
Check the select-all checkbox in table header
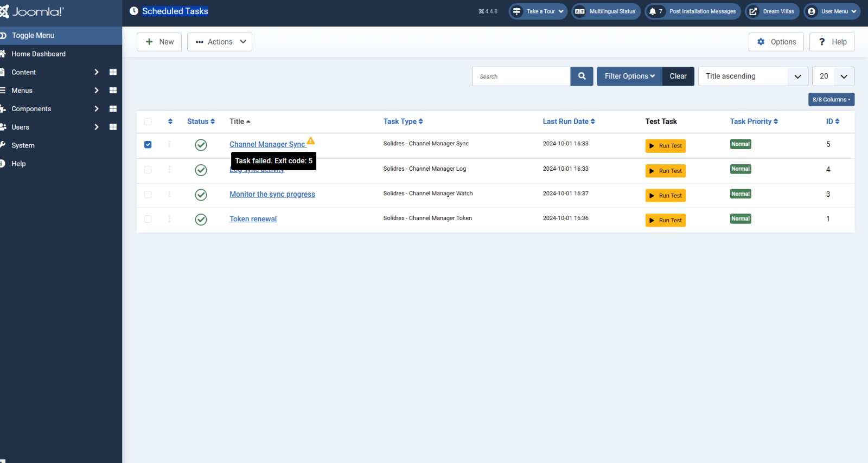[x=148, y=122]
